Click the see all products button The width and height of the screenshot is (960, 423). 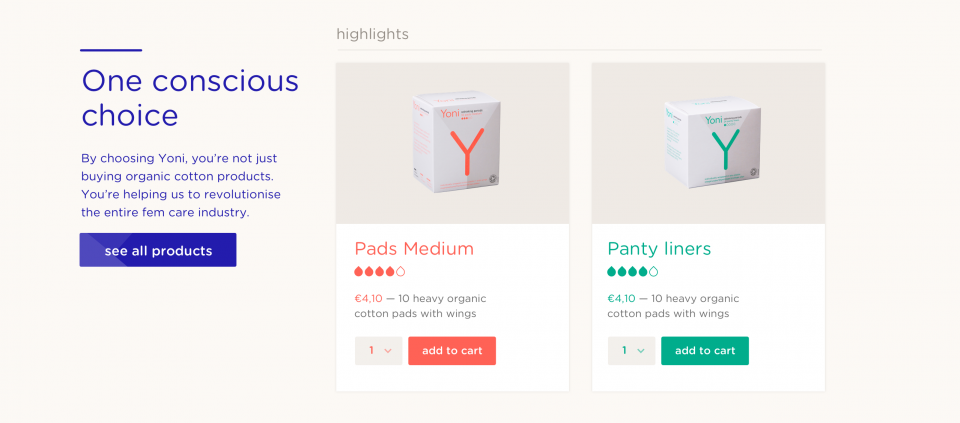pos(158,250)
